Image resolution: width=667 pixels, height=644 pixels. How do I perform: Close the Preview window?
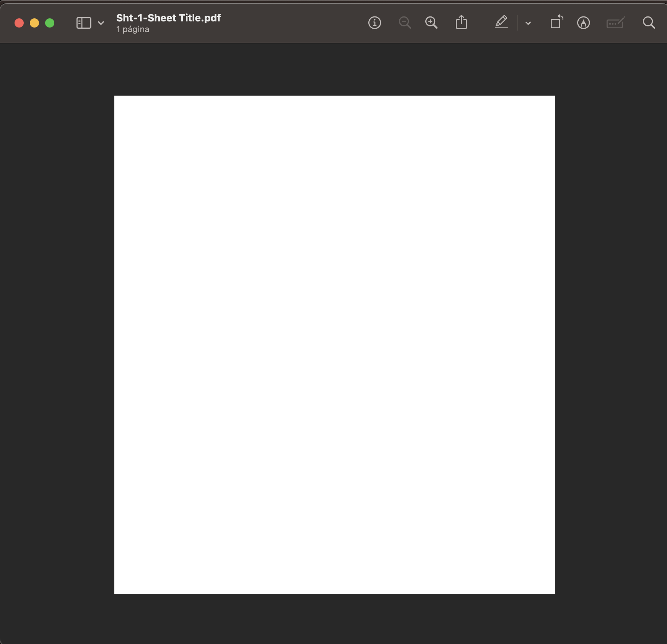(19, 23)
